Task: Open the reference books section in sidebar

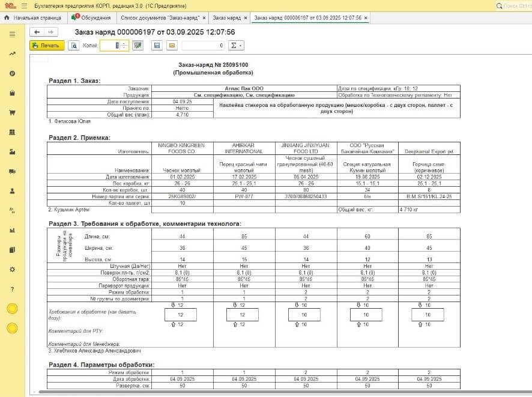Action: (x=12, y=250)
